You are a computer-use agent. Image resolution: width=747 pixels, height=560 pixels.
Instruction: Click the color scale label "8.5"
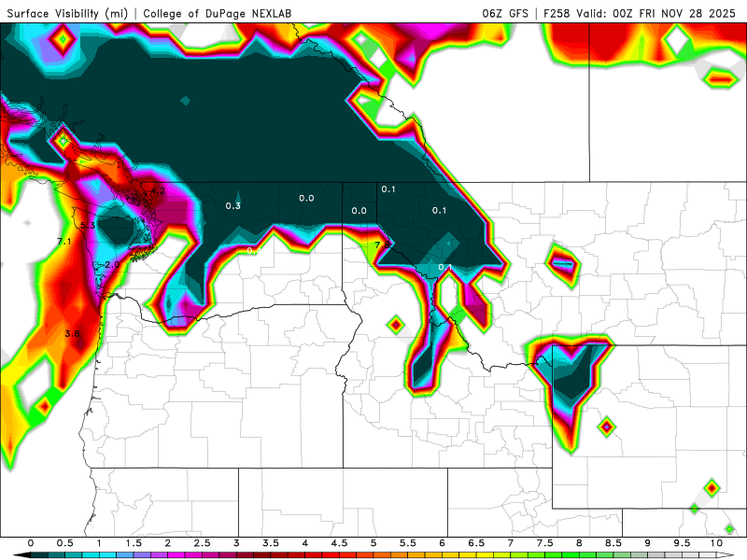tap(613, 543)
